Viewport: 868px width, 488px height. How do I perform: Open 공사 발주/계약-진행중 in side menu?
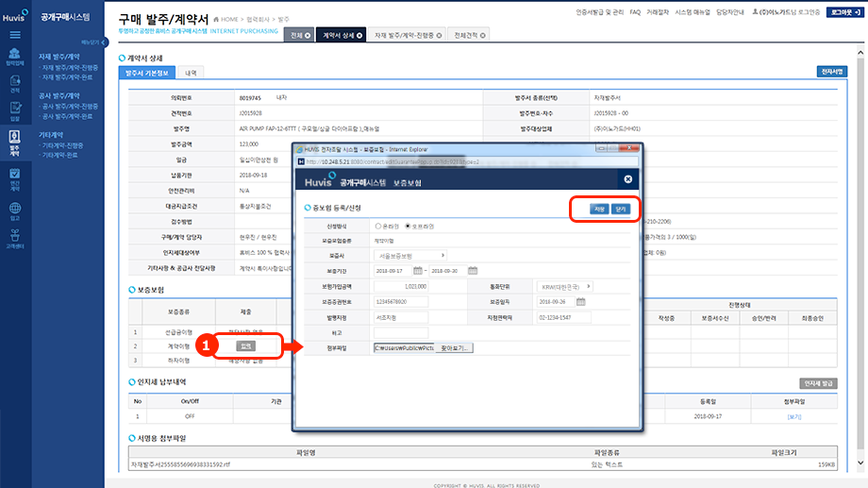[70, 107]
